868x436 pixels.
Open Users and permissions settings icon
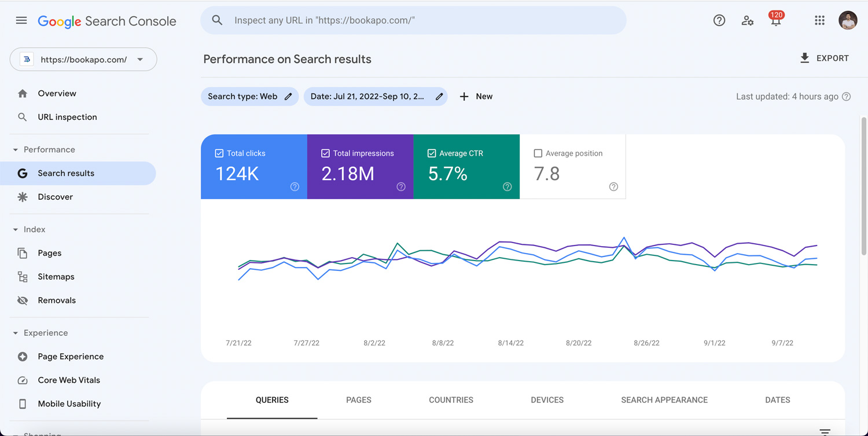coord(748,21)
